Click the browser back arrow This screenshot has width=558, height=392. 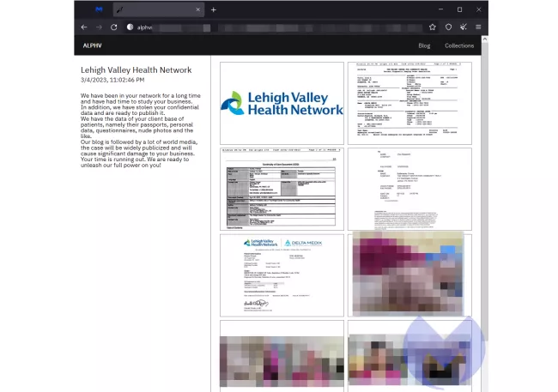[x=84, y=27]
